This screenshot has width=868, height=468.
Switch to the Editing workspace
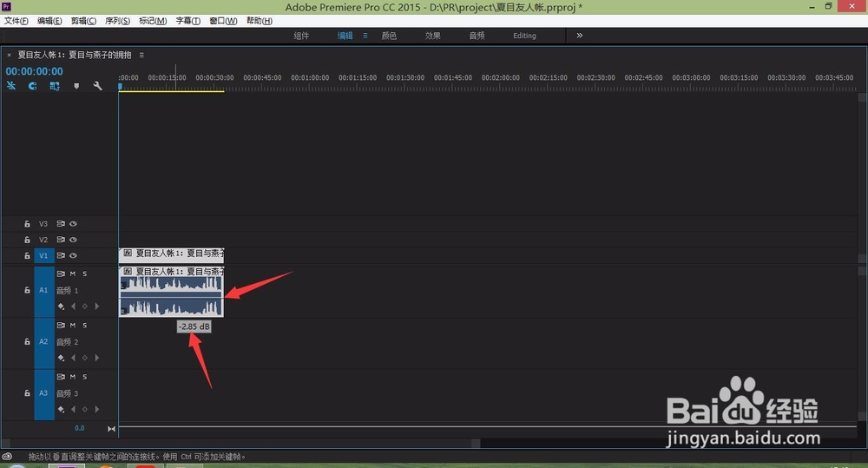[524, 36]
